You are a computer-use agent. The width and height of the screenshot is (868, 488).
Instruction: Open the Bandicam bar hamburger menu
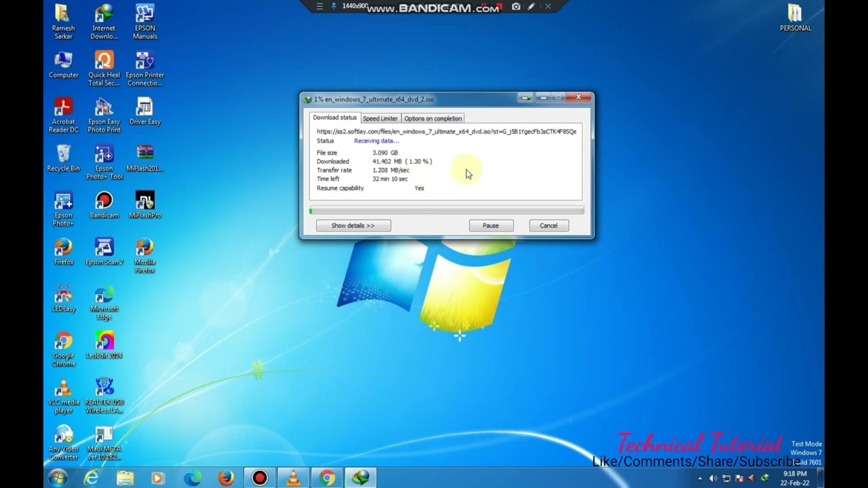pyautogui.click(x=319, y=7)
